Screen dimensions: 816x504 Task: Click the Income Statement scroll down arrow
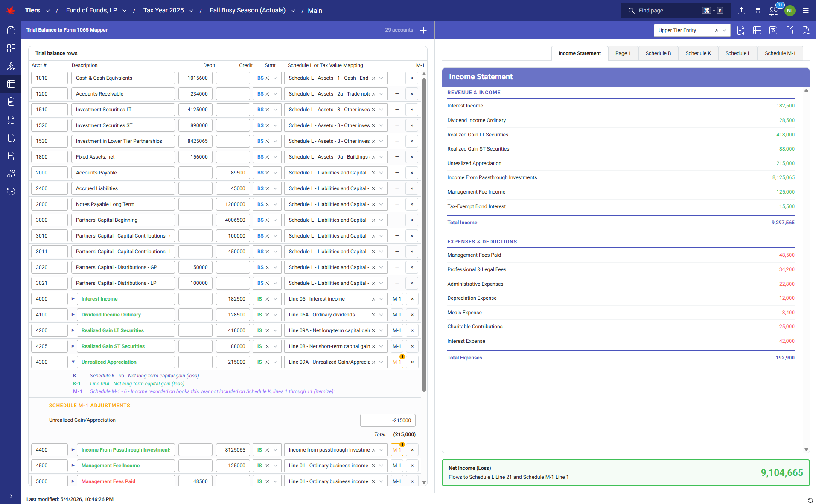pyautogui.click(x=806, y=449)
